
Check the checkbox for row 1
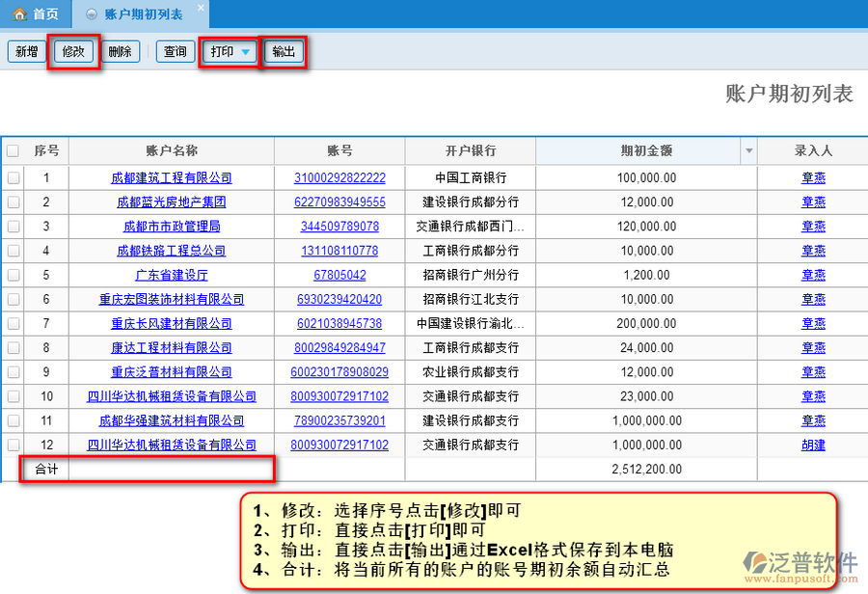coord(13,178)
